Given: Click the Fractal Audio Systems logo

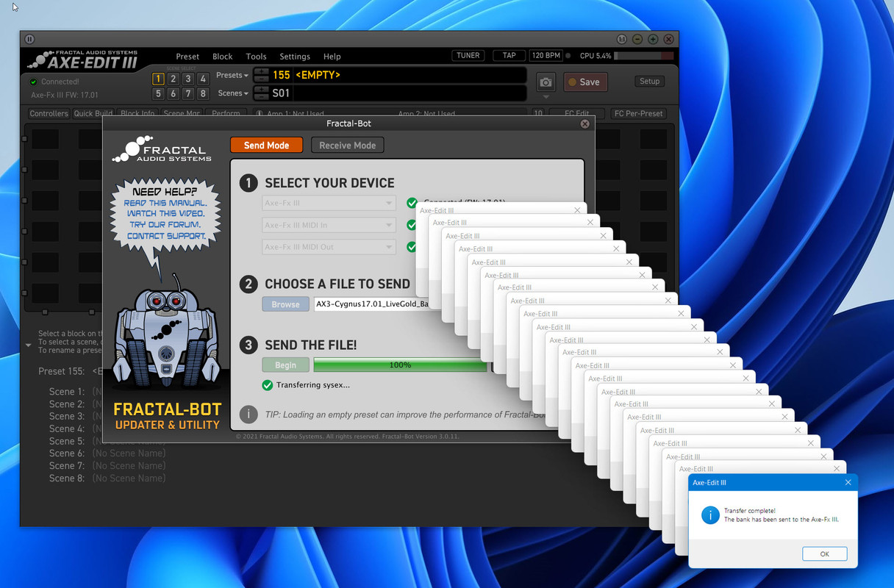Looking at the screenshot, I should click(x=162, y=148).
